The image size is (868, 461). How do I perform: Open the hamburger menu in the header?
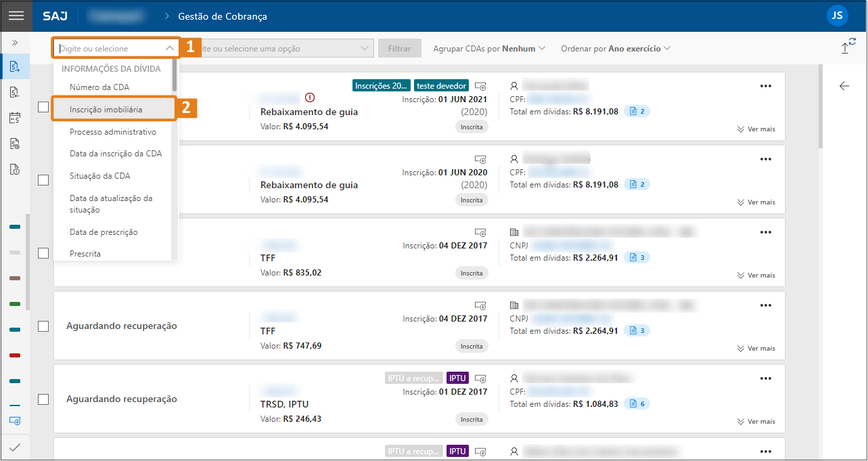pyautogui.click(x=16, y=16)
